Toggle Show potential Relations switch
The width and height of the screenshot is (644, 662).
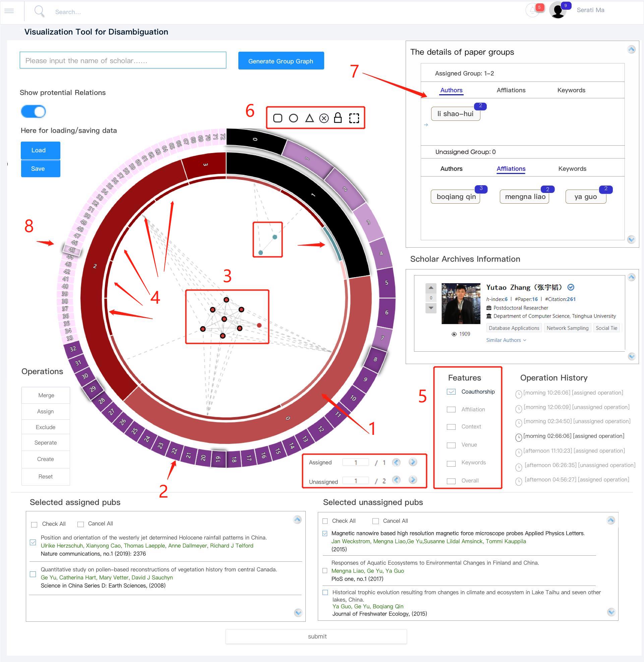coord(34,111)
